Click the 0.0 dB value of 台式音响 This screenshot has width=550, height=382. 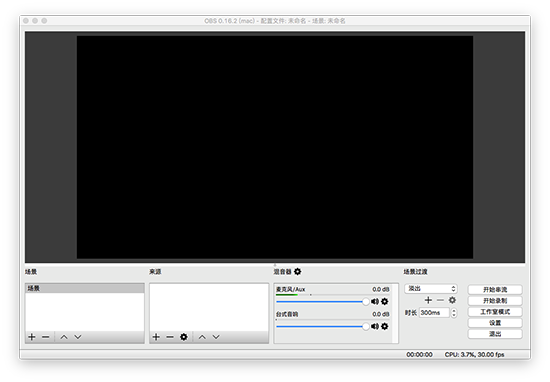coord(381,314)
